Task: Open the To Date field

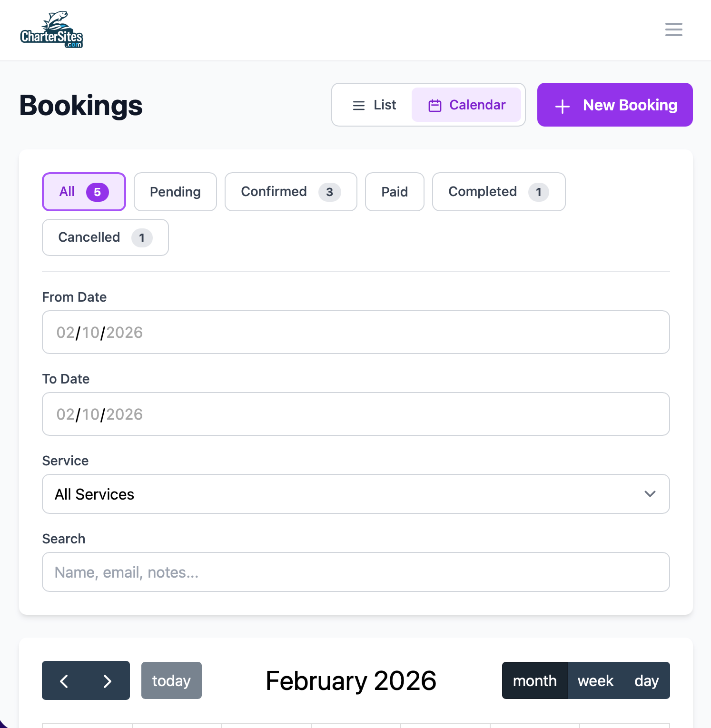Action: 355,414
